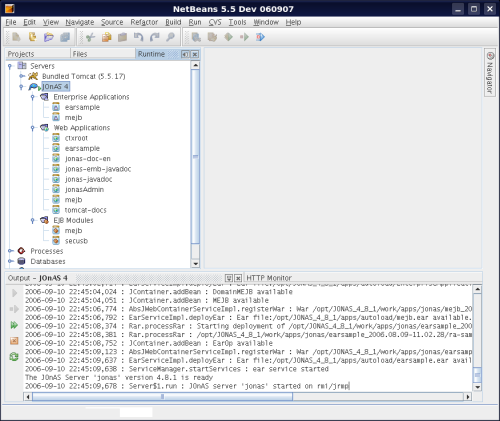Viewport: 500px width, 421px height.
Task: Click the green double-arrow restart server icon
Action: tap(14, 325)
